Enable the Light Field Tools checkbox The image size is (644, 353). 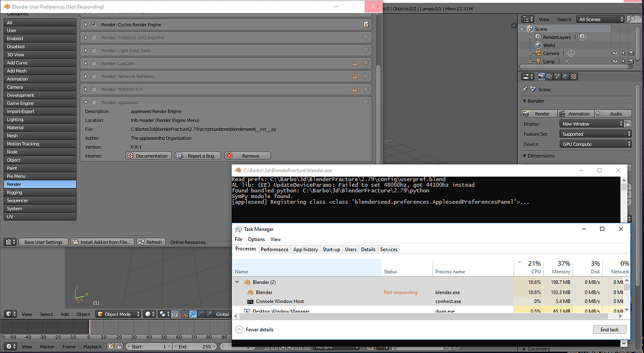point(93,50)
